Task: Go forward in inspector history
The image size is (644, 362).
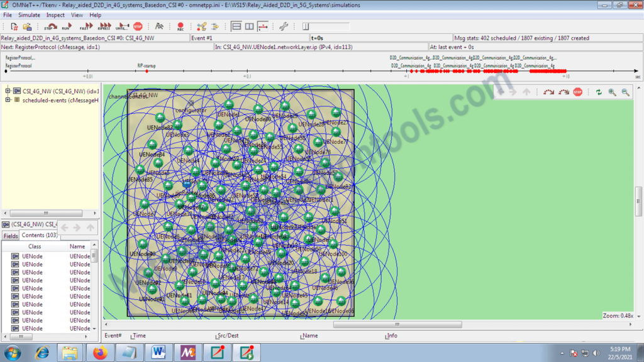Action: (76, 227)
